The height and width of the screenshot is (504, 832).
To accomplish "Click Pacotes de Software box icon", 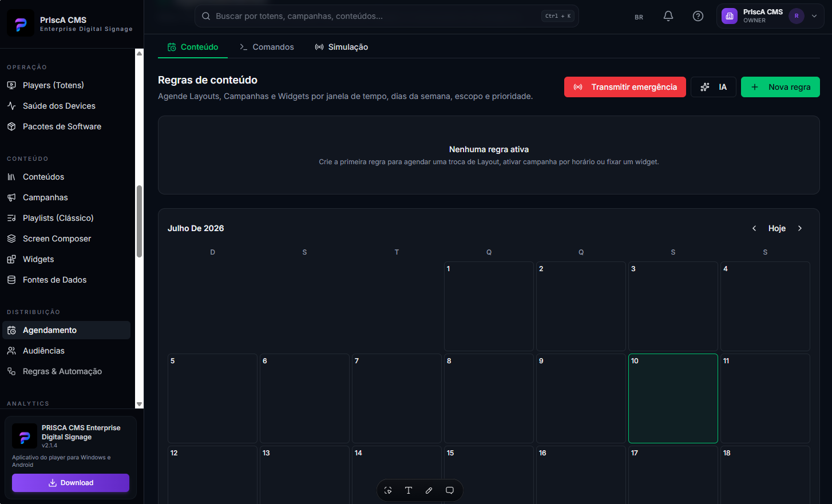I will [11, 126].
